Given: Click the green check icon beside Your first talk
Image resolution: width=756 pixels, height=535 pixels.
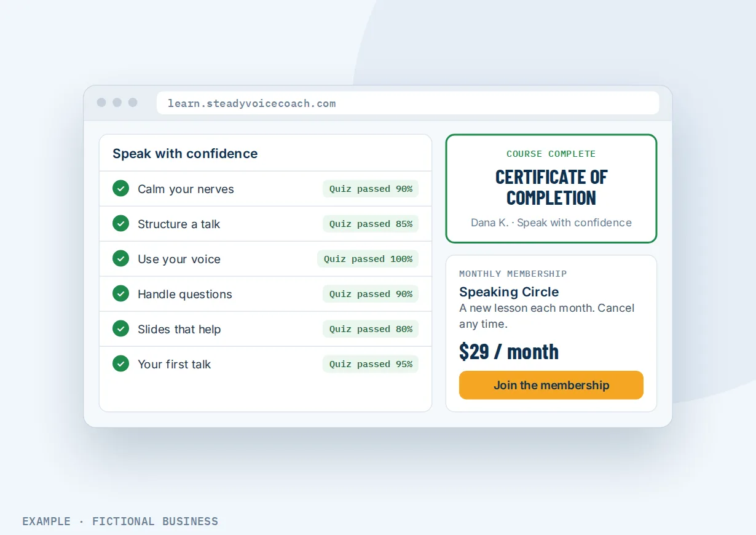Looking at the screenshot, I should (120, 363).
